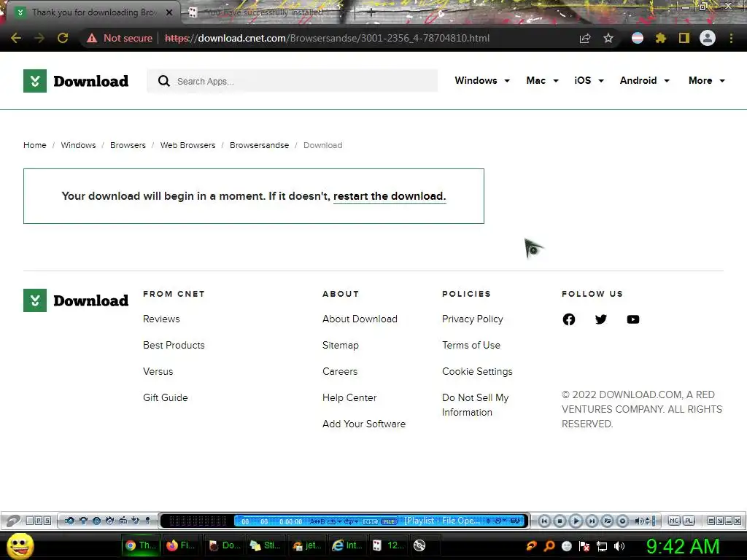The height and width of the screenshot is (560, 747).
Task: Expand the More dropdown menu
Action: pos(706,80)
